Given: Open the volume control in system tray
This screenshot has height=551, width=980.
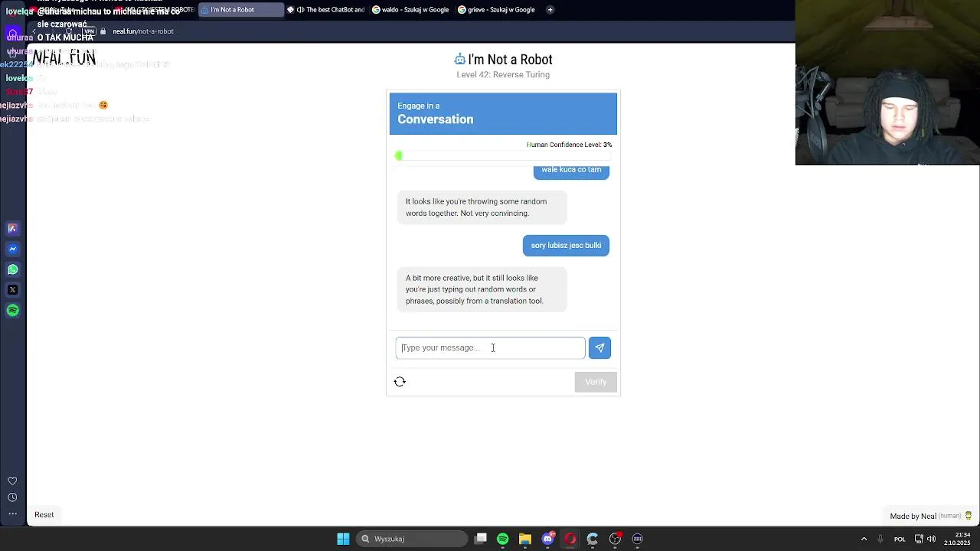Looking at the screenshot, I should point(931,539).
